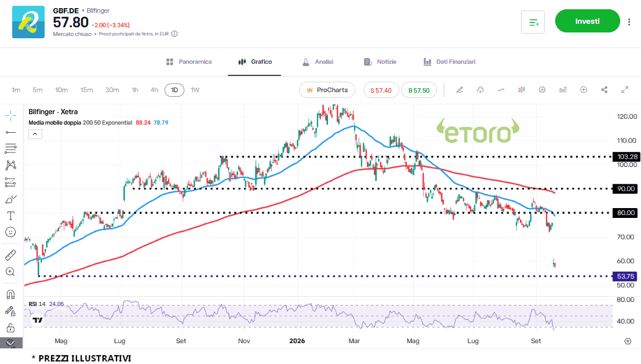
Task: Select the 15m timeframe
Action: click(87, 90)
